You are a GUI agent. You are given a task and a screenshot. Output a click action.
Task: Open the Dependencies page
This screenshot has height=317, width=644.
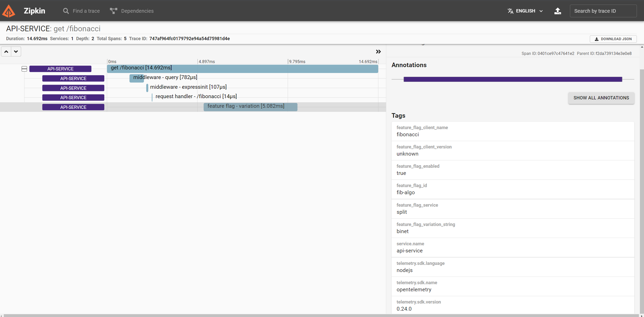137,11
